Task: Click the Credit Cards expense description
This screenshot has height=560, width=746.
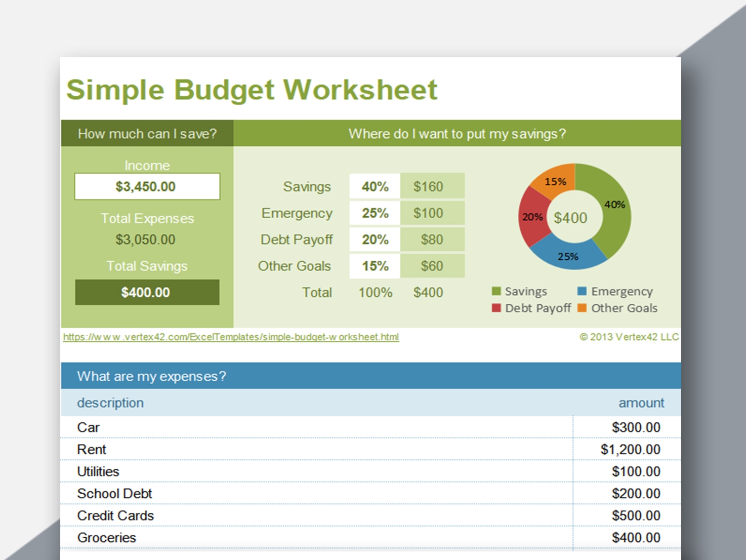Action: pos(115,515)
